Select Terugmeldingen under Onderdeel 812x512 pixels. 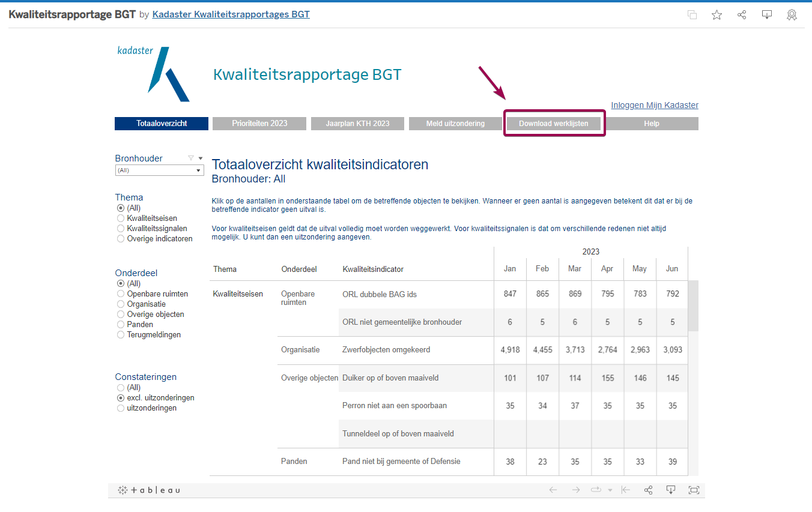[x=121, y=334]
